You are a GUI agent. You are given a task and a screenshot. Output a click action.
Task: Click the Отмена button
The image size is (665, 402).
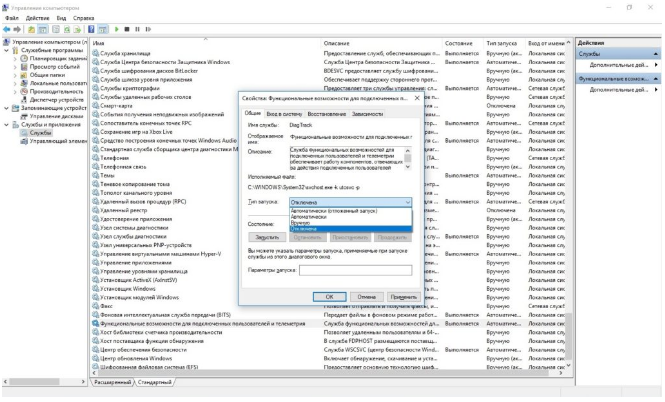tap(366, 297)
